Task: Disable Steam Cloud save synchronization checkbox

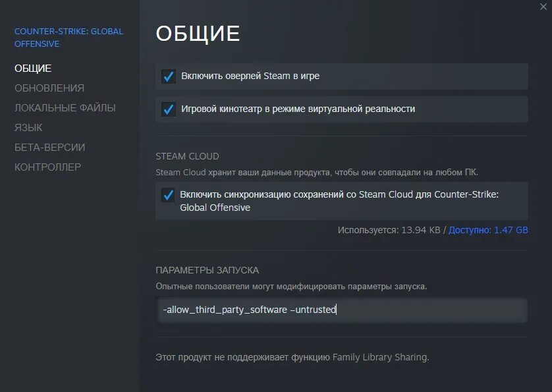Action: pos(168,195)
